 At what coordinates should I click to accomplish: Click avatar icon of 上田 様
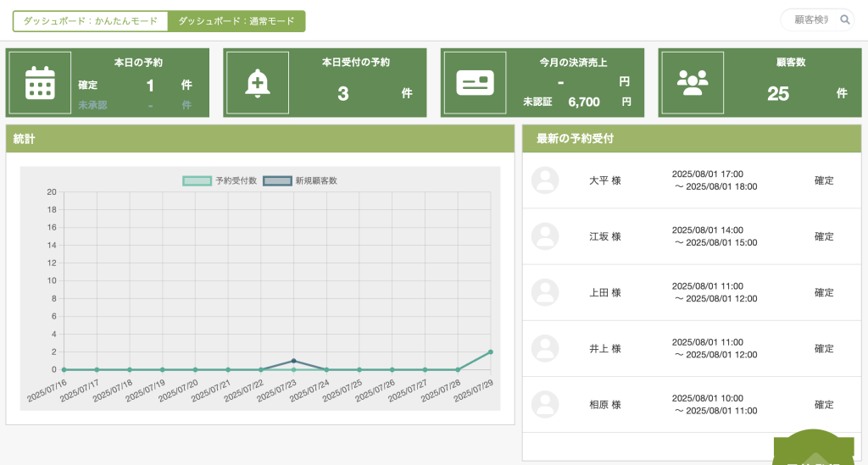tap(545, 292)
